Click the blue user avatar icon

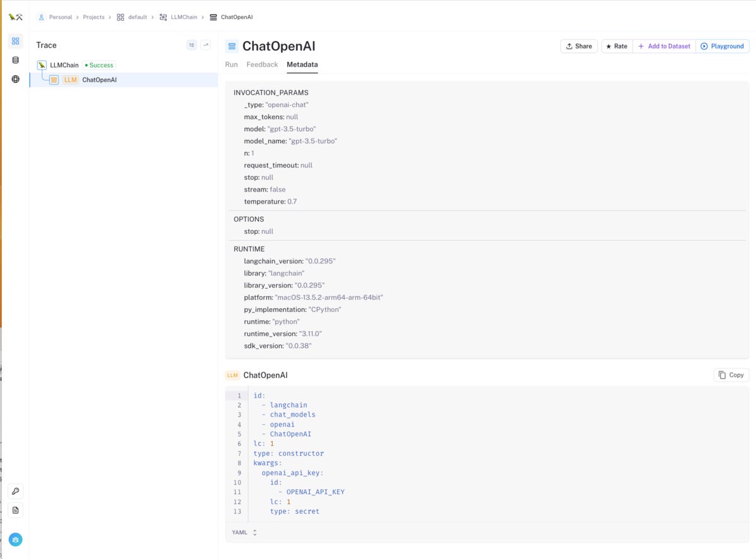coord(16,539)
